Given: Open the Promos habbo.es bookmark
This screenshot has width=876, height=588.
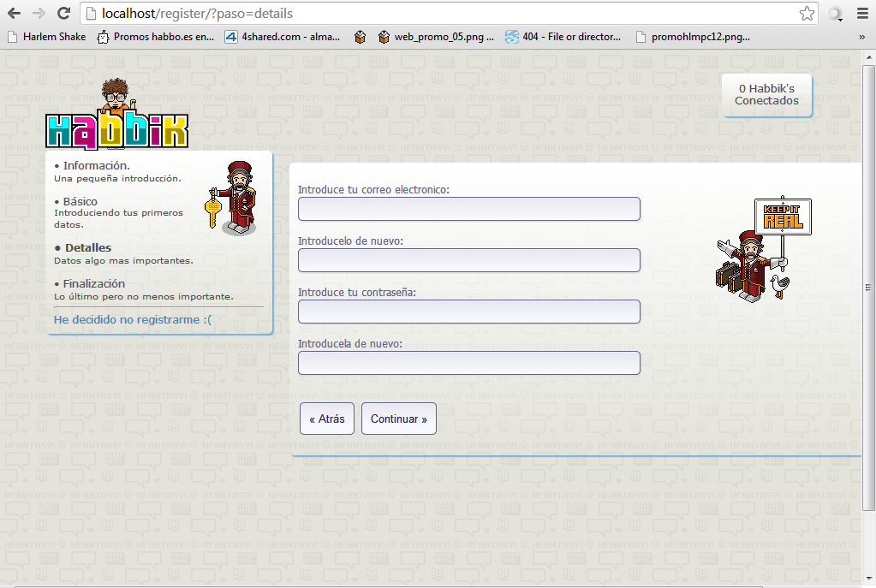Looking at the screenshot, I should pos(156,37).
